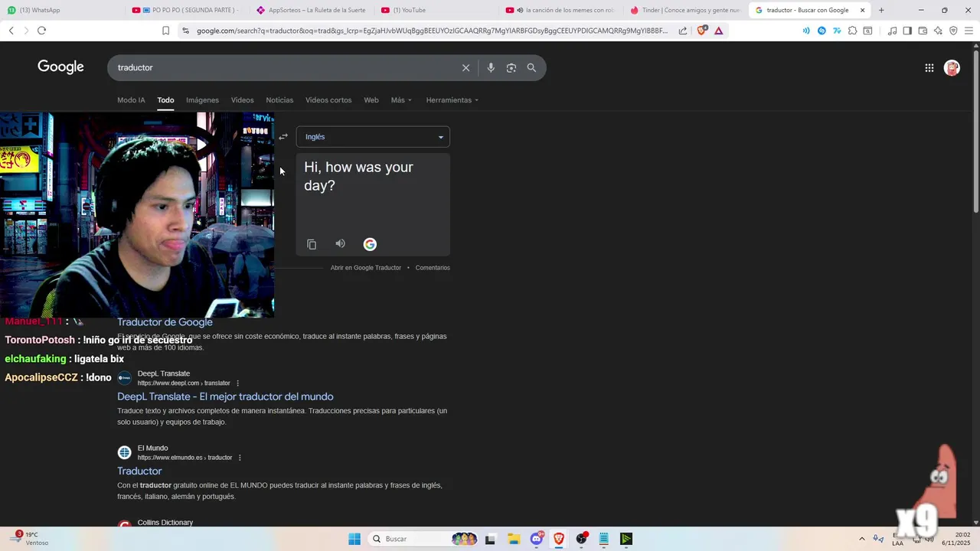Click Abrir en Google Traductor
980x551 pixels.
point(366,268)
